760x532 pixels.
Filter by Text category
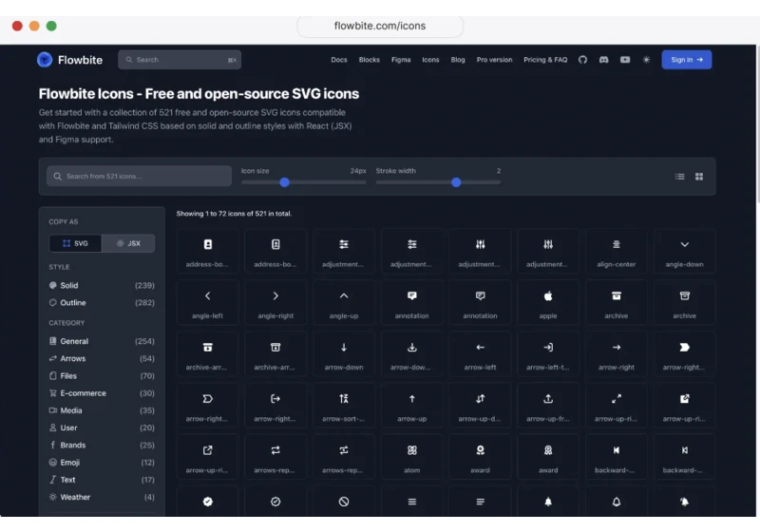(102, 480)
